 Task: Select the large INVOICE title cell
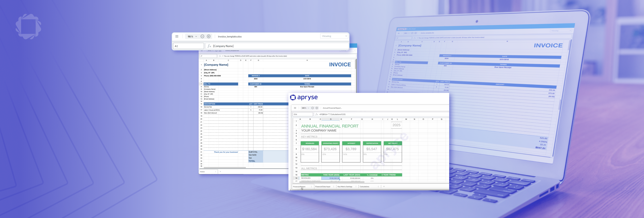pos(340,65)
